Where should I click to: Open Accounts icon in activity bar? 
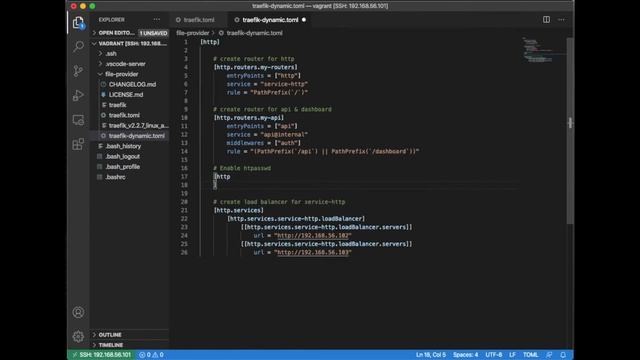(78, 312)
